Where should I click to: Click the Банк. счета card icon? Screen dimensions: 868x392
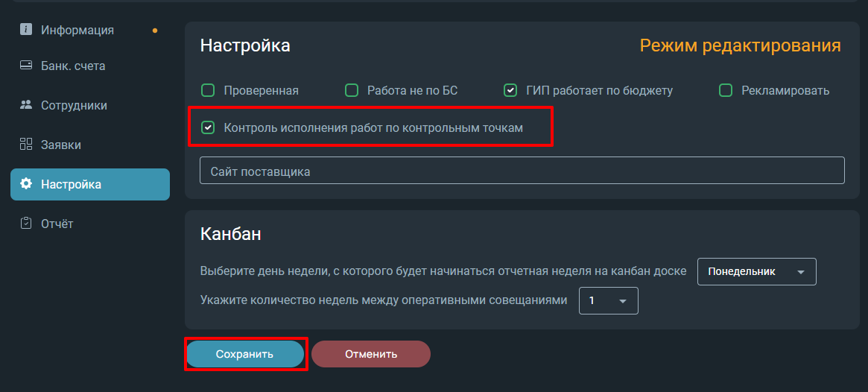coord(25,66)
